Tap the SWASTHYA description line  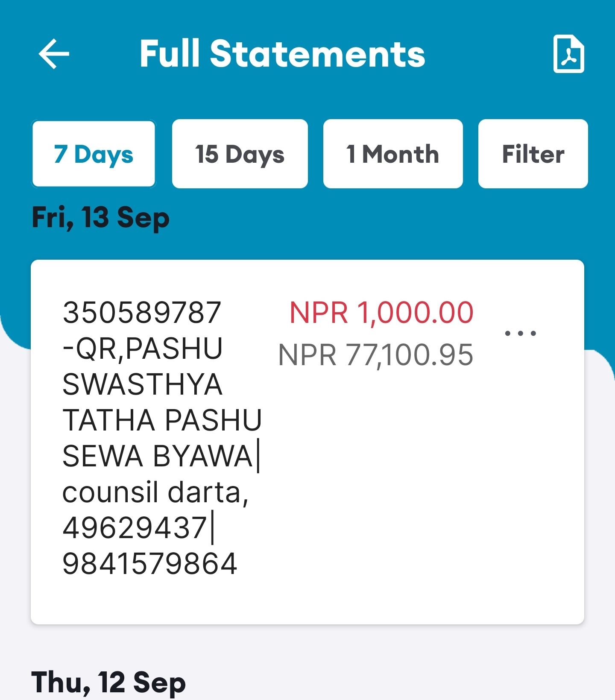point(143,384)
